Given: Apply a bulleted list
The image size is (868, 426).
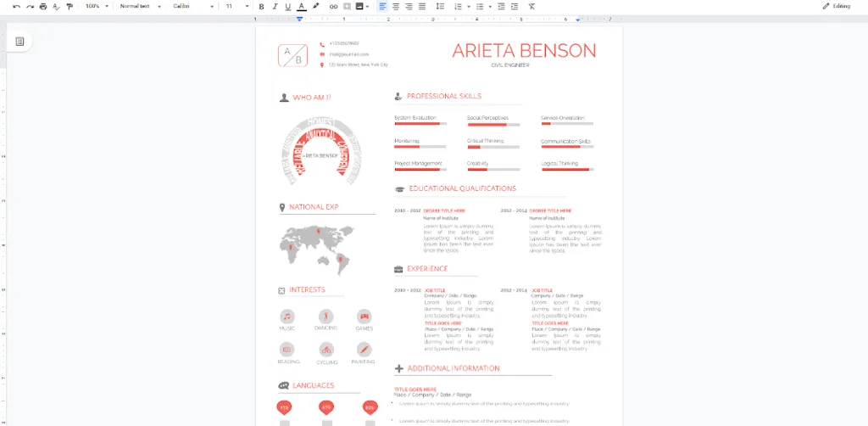Looking at the screenshot, I should tap(480, 6).
